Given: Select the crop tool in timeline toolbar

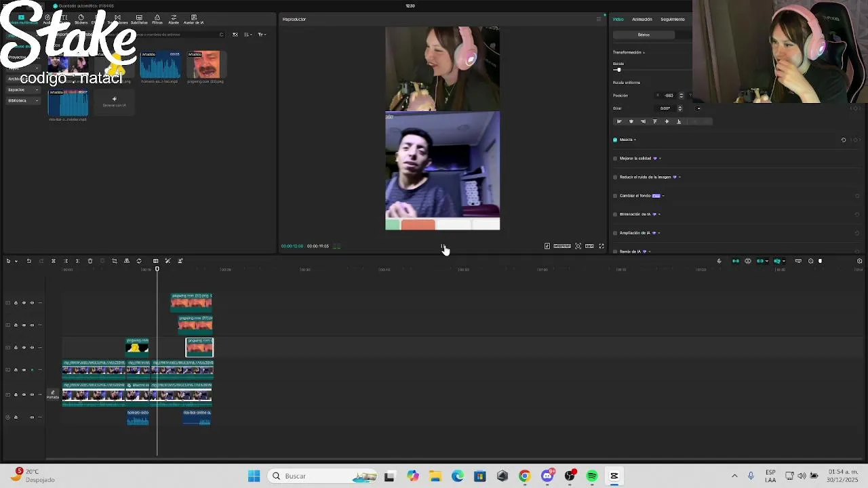Looking at the screenshot, I should (x=115, y=261).
